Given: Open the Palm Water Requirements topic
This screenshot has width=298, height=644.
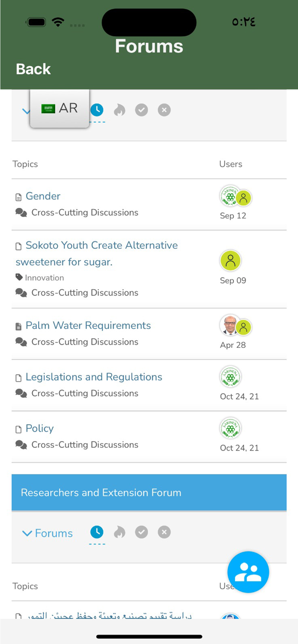Looking at the screenshot, I should tap(88, 325).
